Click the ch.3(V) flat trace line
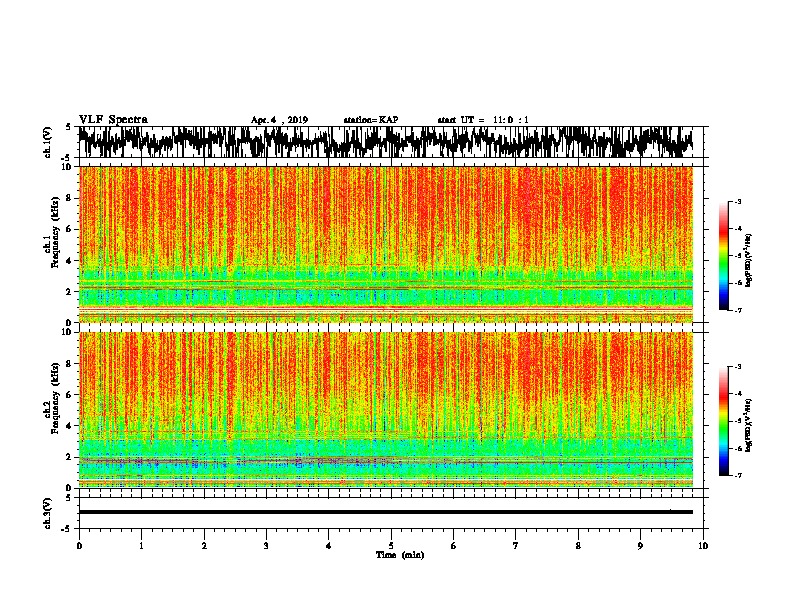This screenshot has width=792, height=612. click(386, 512)
